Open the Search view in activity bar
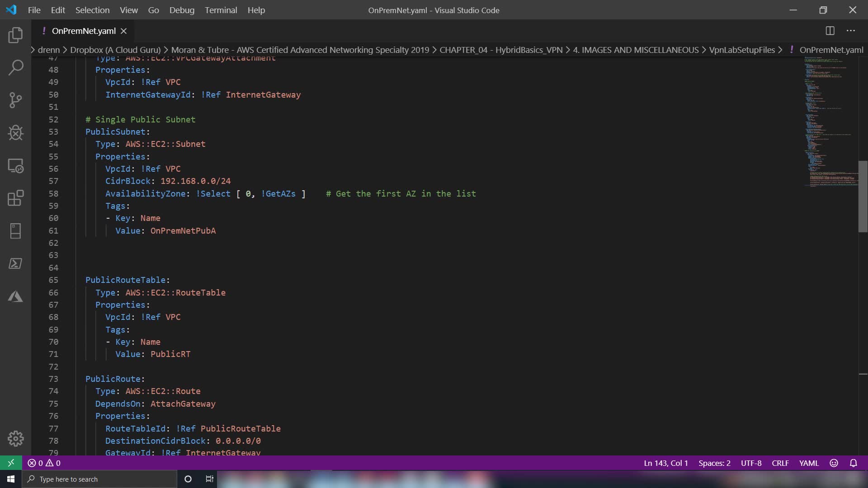This screenshot has height=488, width=868. pyautogui.click(x=15, y=68)
